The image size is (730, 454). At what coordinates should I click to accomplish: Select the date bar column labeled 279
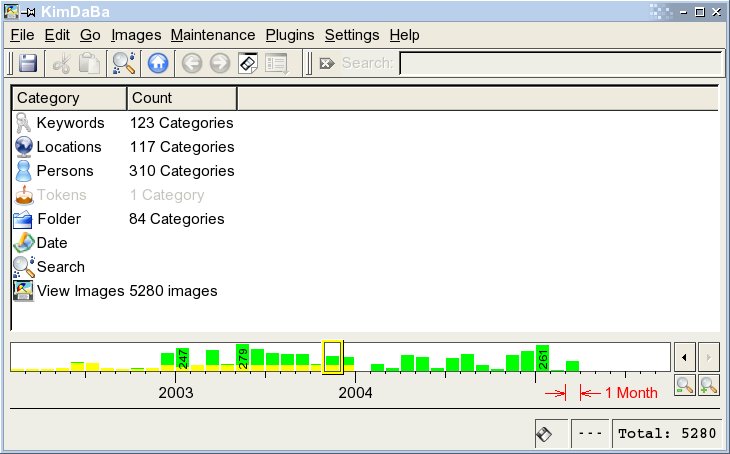[x=243, y=358]
